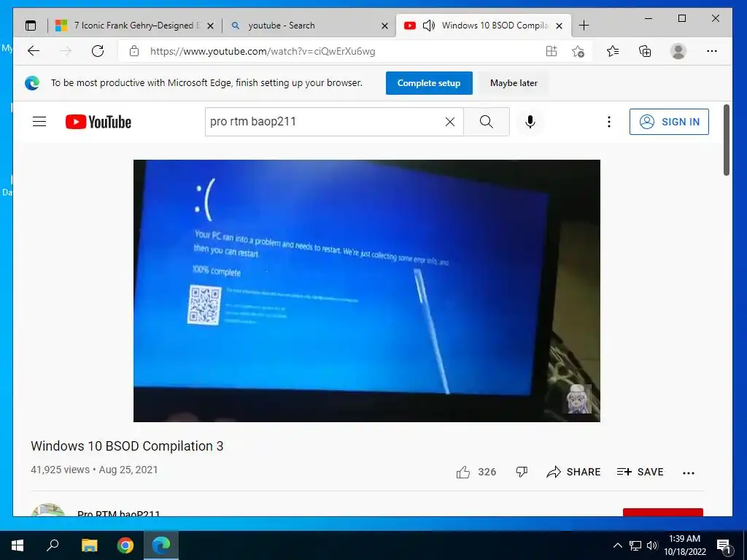Mute the YouTube tab via speaker icon
The width and height of the screenshot is (747, 560).
click(x=429, y=26)
